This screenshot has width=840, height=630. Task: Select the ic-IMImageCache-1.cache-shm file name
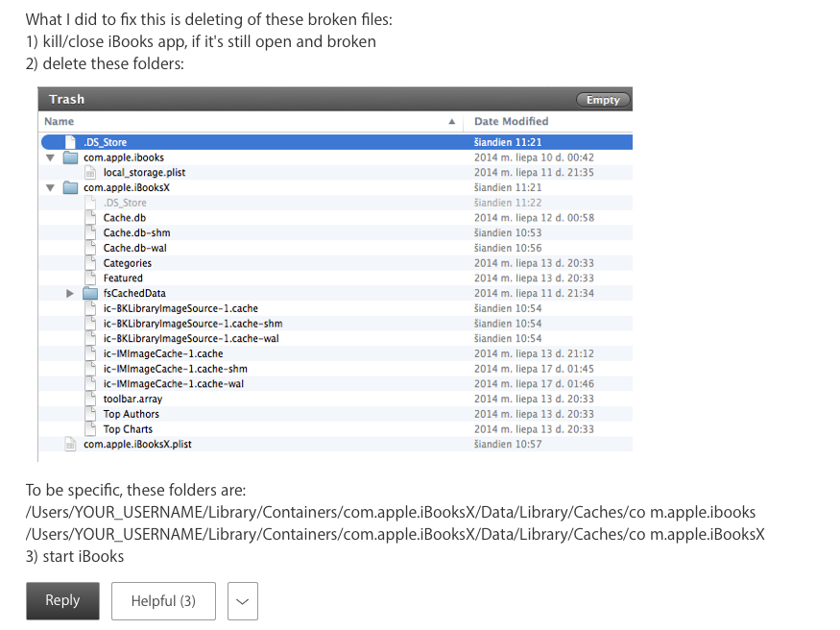(176, 369)
